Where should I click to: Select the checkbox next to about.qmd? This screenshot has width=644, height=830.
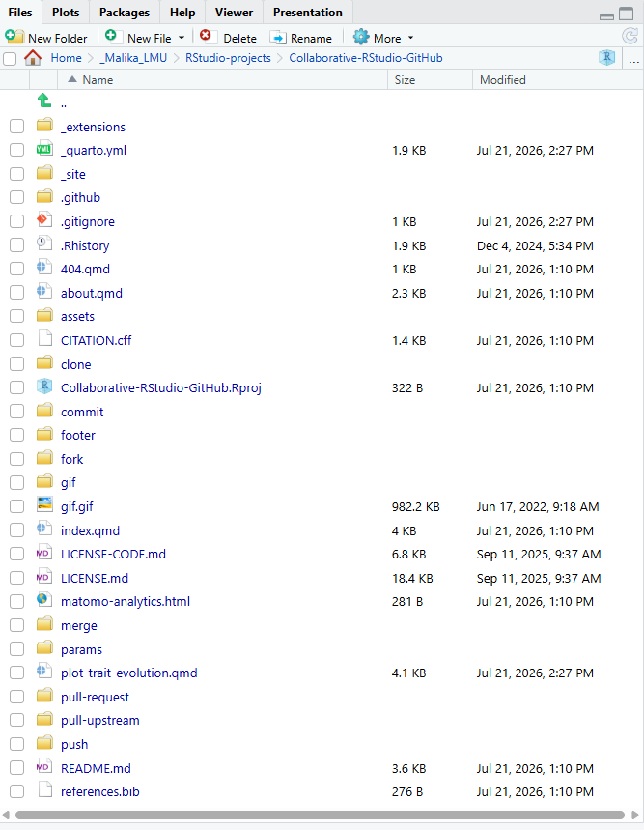coord(17,292)
